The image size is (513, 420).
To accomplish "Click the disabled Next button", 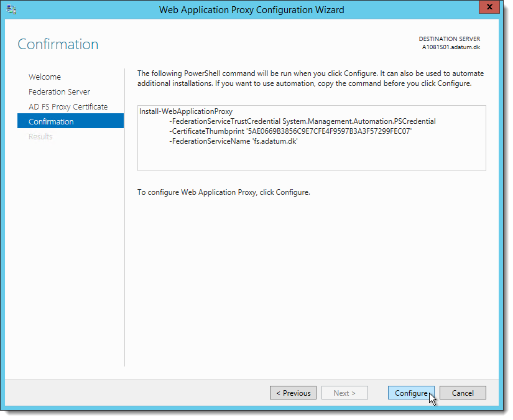I will (344, 393).
